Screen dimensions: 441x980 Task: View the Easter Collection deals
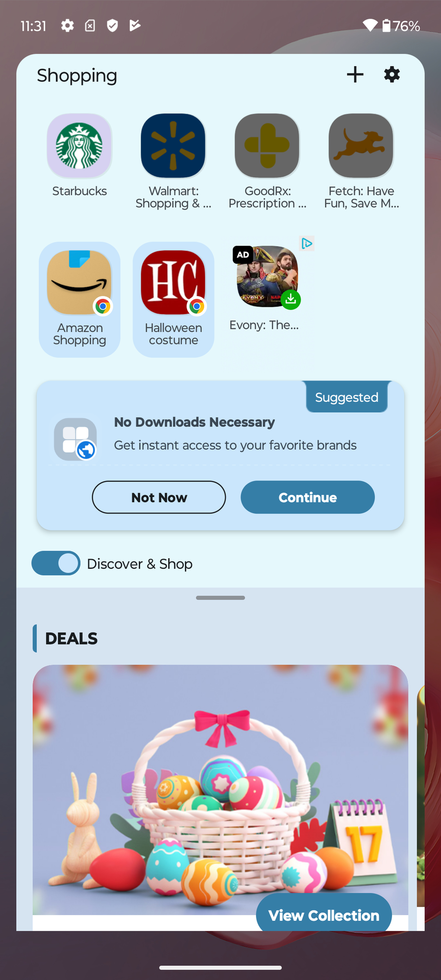(324, 915)
